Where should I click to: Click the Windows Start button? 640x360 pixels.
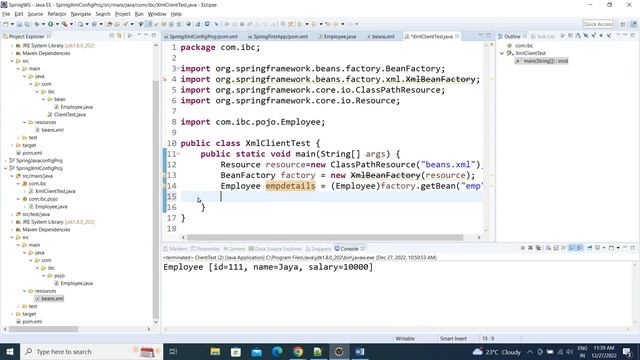9,351
